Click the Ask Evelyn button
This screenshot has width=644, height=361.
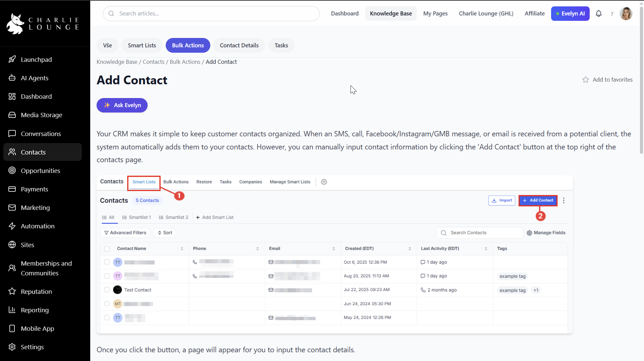tap(122, 105)
